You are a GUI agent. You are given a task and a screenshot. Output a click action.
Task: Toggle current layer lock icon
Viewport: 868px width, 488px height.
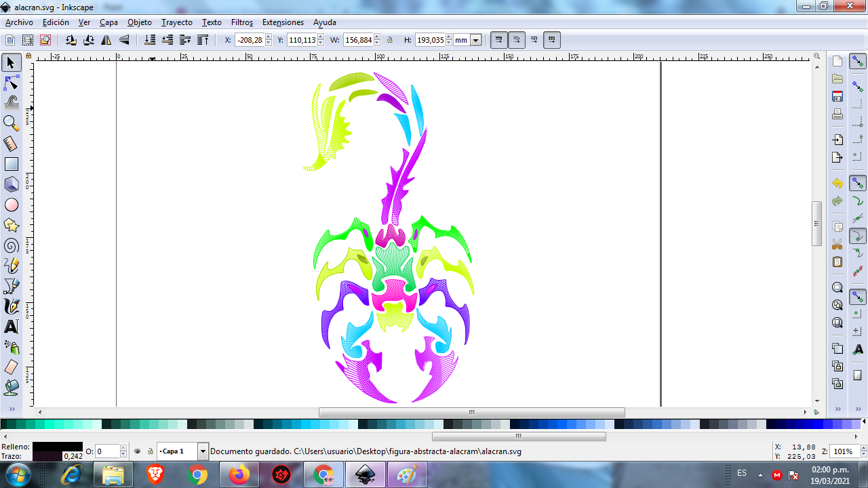point(150,451)
